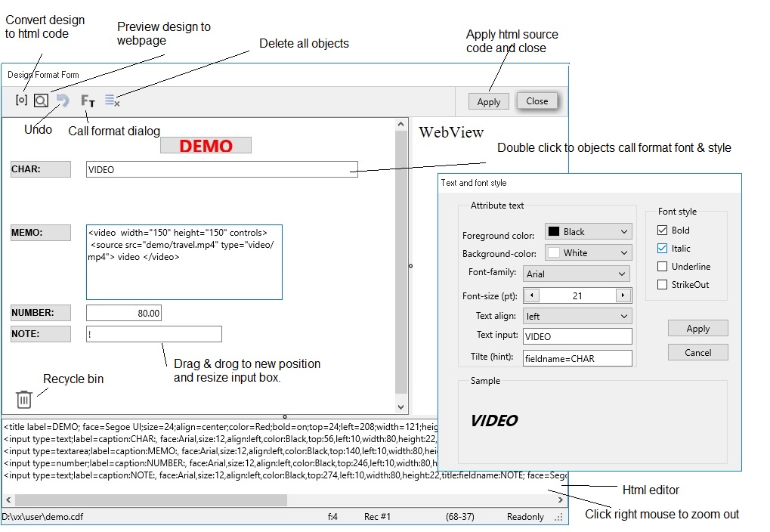The height and width of the screenshot is (532, 770).
Task: Increase font size with right arrow
Action: coord(623,295)
